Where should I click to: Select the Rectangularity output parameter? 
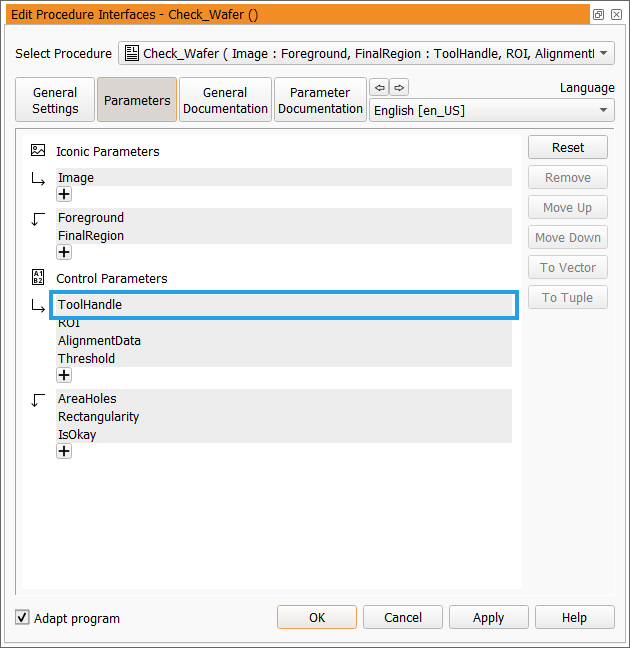tap(98, 416)
